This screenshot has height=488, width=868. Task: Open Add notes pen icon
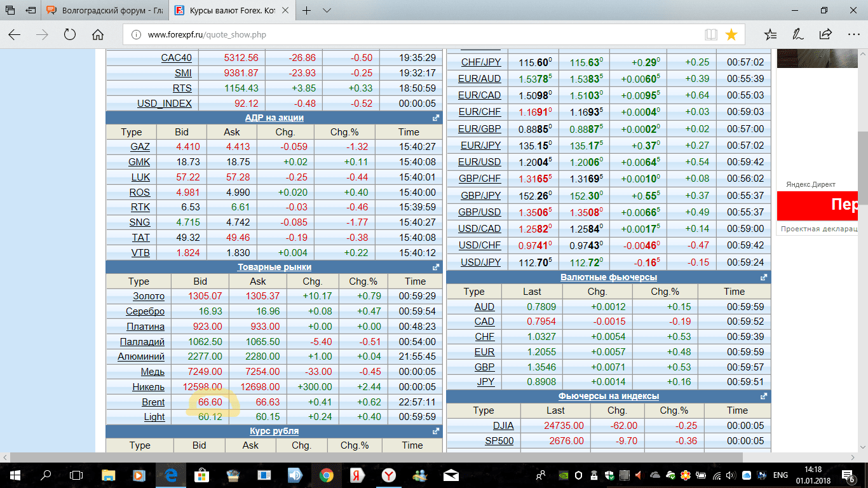[798, 34]
